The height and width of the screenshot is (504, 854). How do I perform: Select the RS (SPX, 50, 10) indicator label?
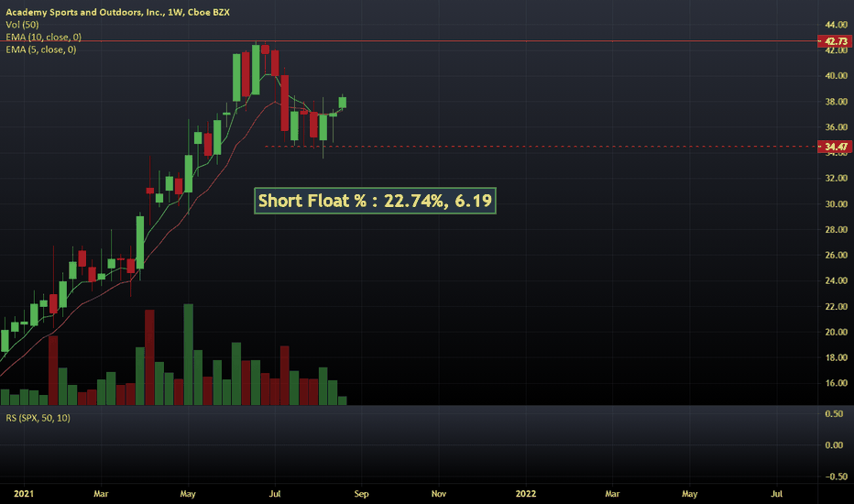point(38,418)
